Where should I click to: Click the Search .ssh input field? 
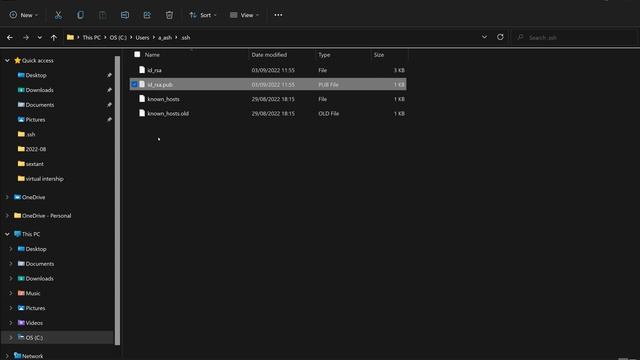click(x=573, y=38)
